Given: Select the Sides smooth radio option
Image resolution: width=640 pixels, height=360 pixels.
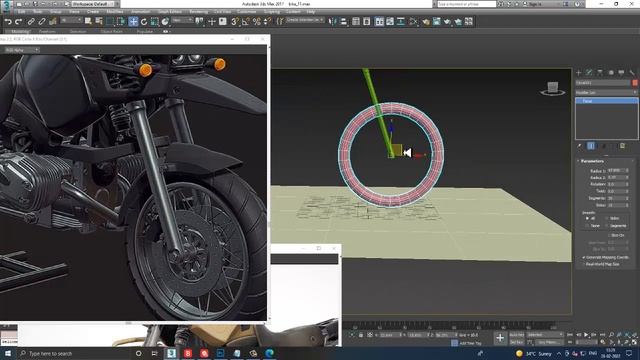Looking at the screenshot, I should click(607, 218).
